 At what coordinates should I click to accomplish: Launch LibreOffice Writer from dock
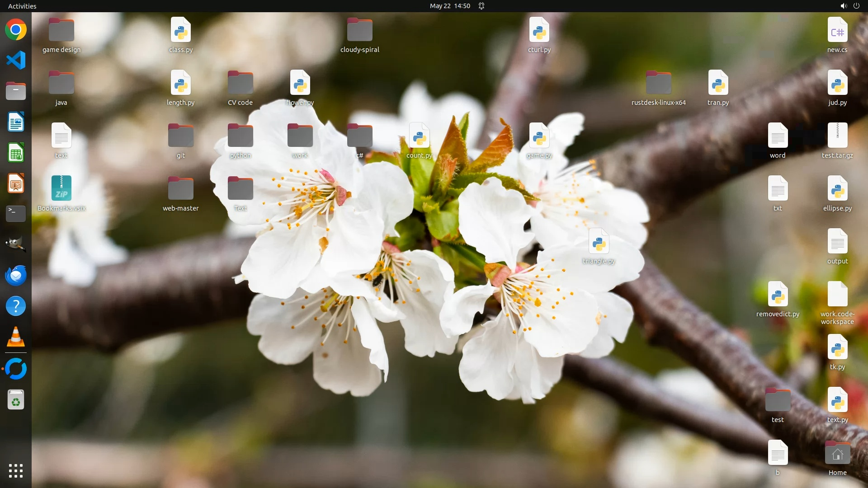tap(16, 122)
